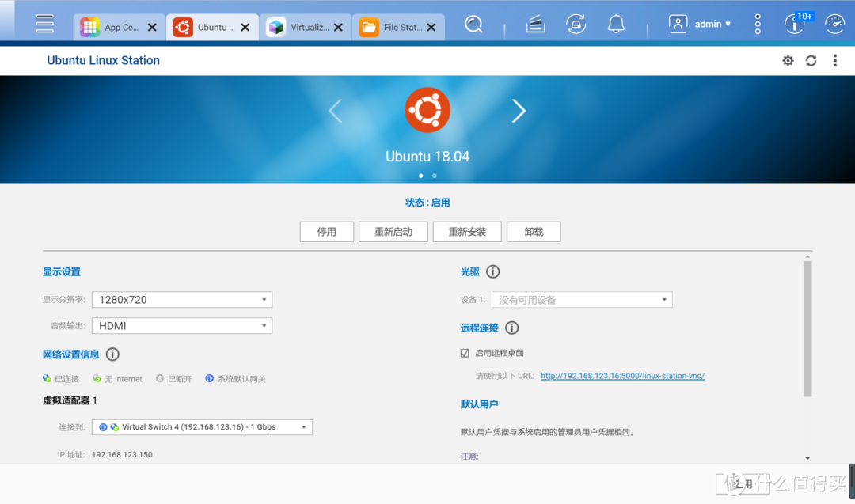Open background tasks stack icon
The width and height of the screenshot is (855, 504).
pyautogui.click(x=535, y=25)
